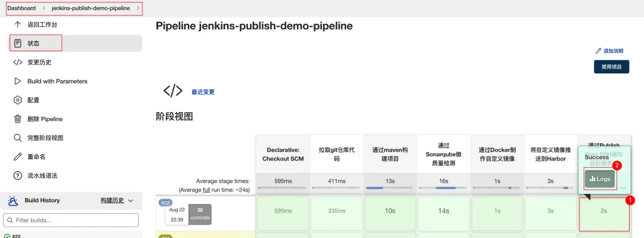
Task: Open build #22 badge in stage view
Action: click(x=166, y=202)
